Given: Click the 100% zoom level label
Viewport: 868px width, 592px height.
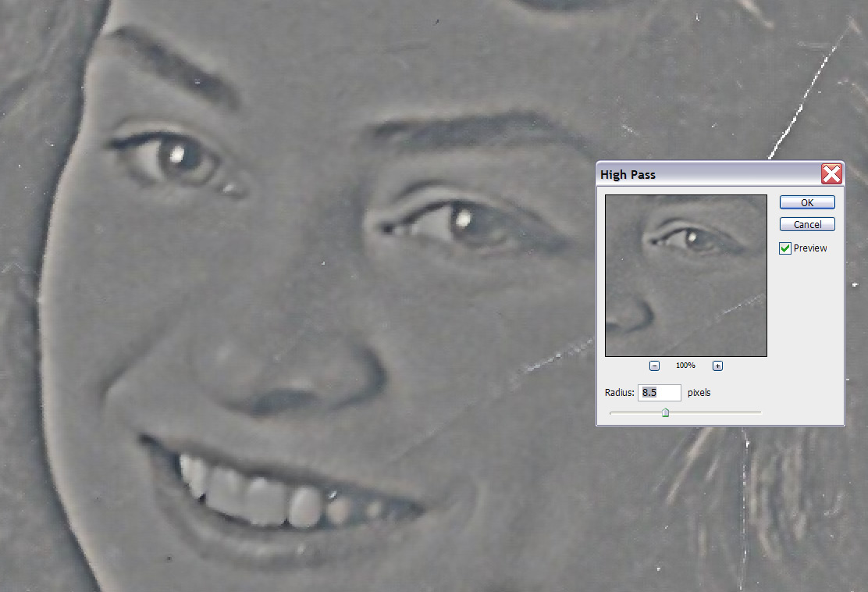Looking at the screenshot, I should 685,366.
